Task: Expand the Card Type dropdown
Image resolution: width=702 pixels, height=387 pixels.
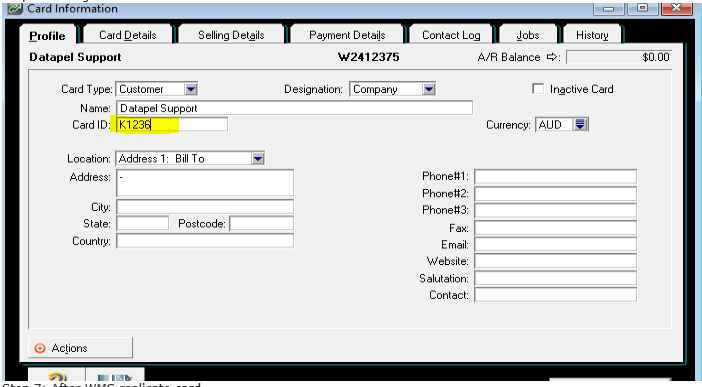Action: point(191,89)
